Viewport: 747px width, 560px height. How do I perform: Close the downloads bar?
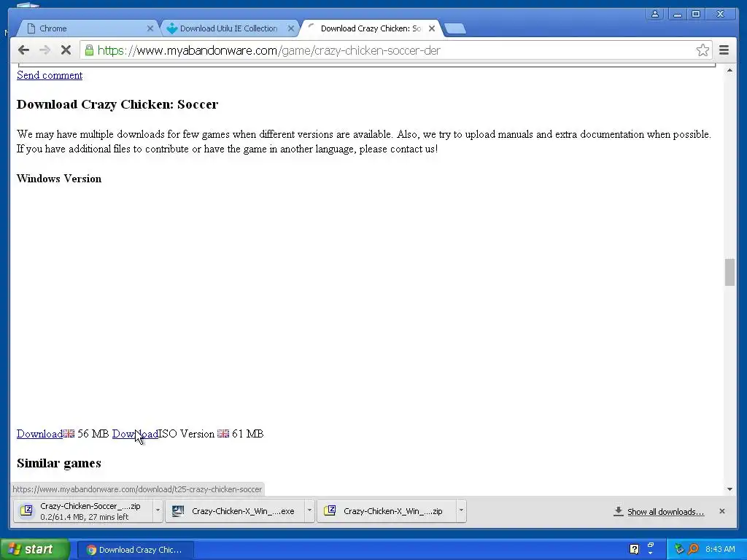[x=721, y=511]
